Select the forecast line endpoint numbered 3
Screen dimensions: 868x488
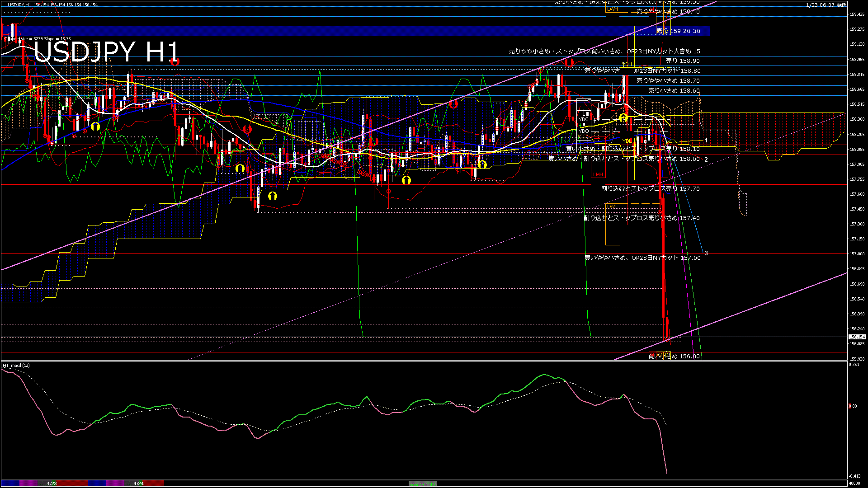(706, 253)
